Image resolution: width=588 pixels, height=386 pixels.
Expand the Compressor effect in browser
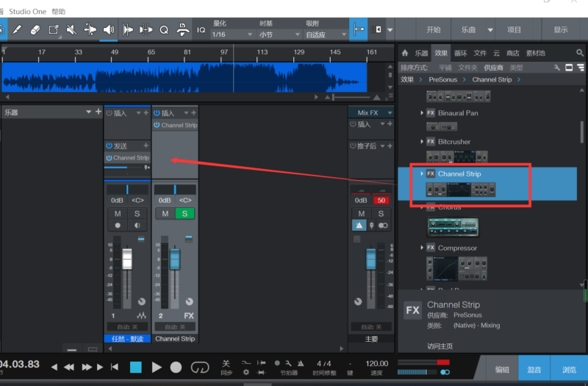point(422,248)
